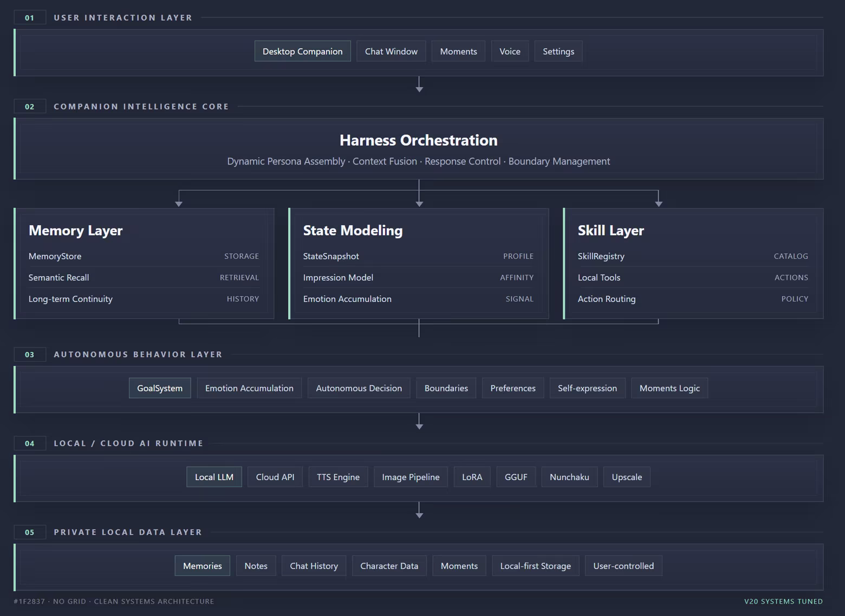Select the State Modeling card title
845x616 pixels.
pyautogui.click(x=353, y=231)
